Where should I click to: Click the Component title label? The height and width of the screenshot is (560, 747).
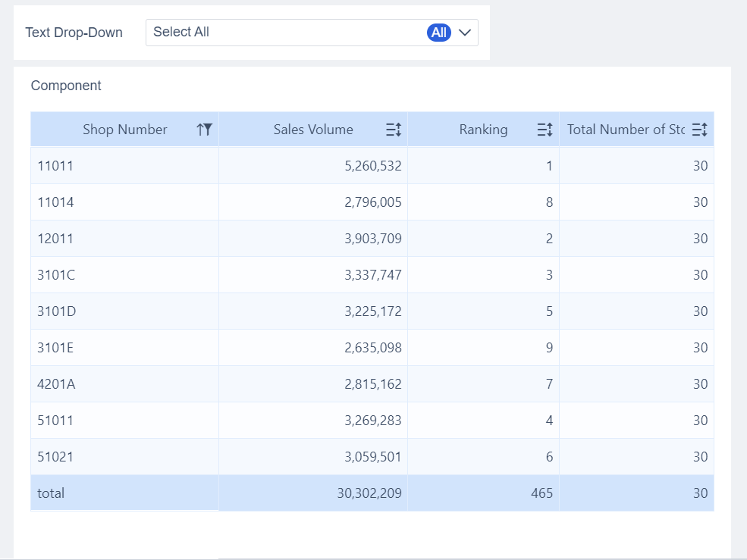pos(66,86)
